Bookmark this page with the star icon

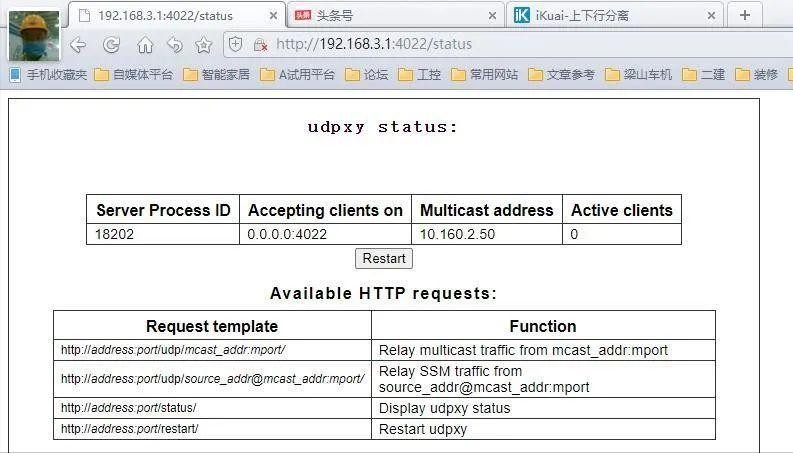tap(203, 45)
